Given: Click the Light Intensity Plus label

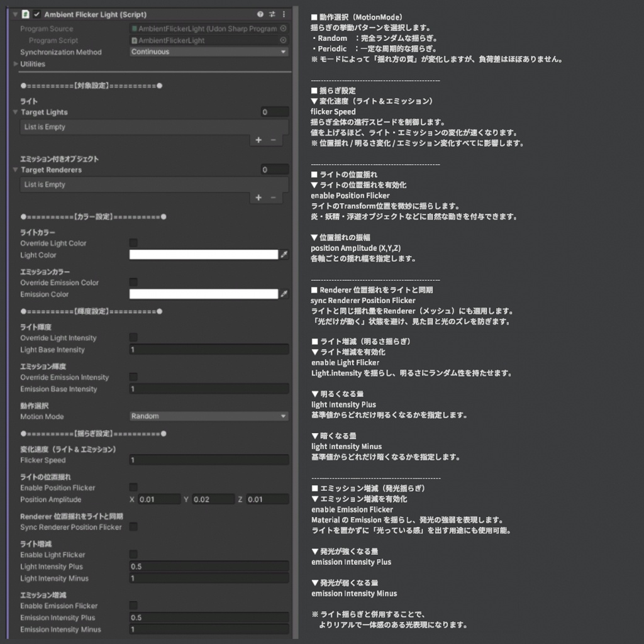Looking at the screenshot, I should (x=52, y=567).
